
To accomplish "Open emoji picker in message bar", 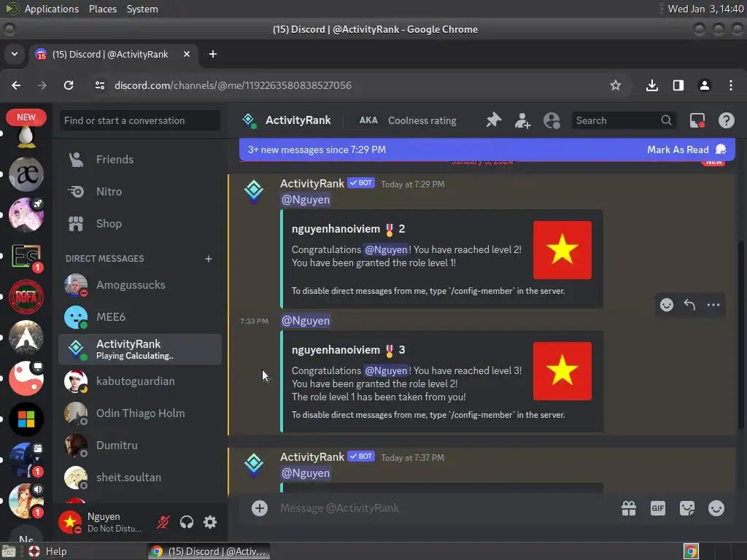I will (716, 508).
